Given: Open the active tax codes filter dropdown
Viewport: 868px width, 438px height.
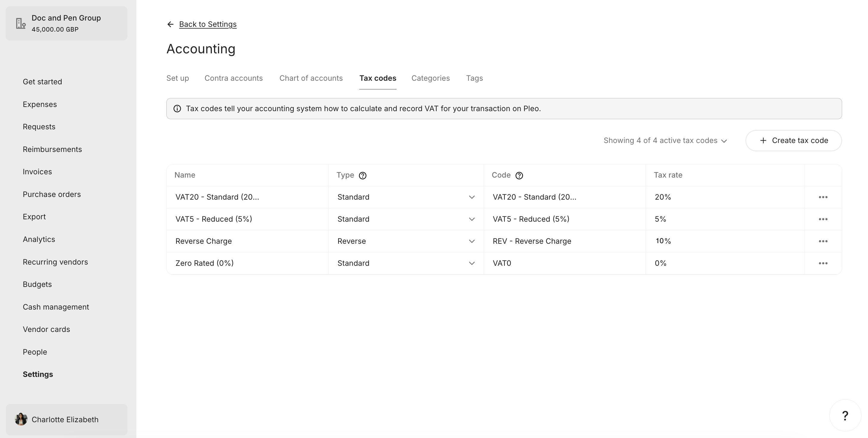Looking at the screenshot, I should point(665,141).
